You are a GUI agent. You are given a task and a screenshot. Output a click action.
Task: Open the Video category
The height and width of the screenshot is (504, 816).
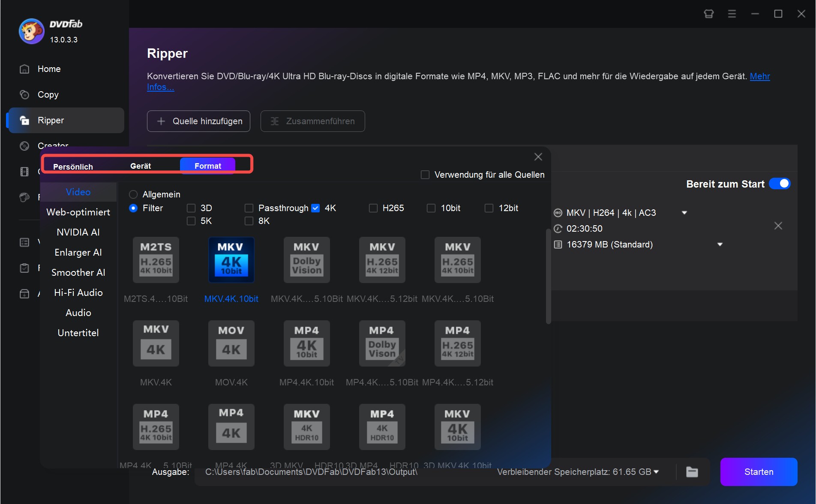click(x=78, y=192)
